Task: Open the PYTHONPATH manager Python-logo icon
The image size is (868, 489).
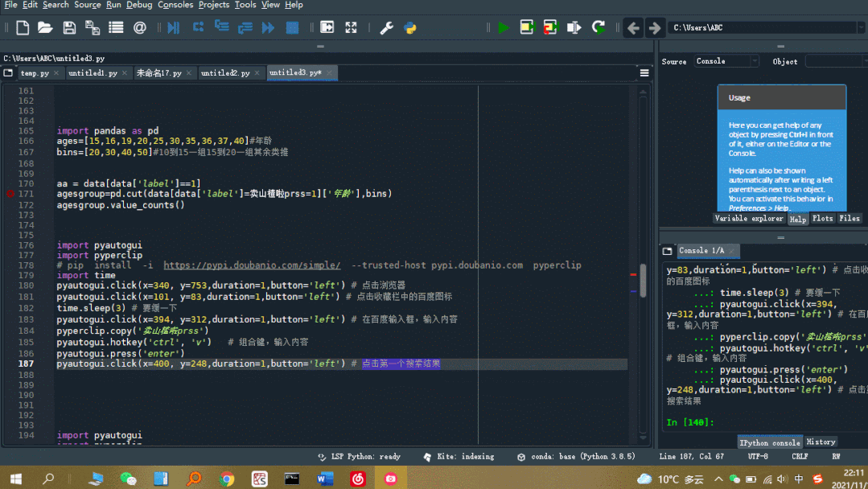Action: tap(409, 27)
